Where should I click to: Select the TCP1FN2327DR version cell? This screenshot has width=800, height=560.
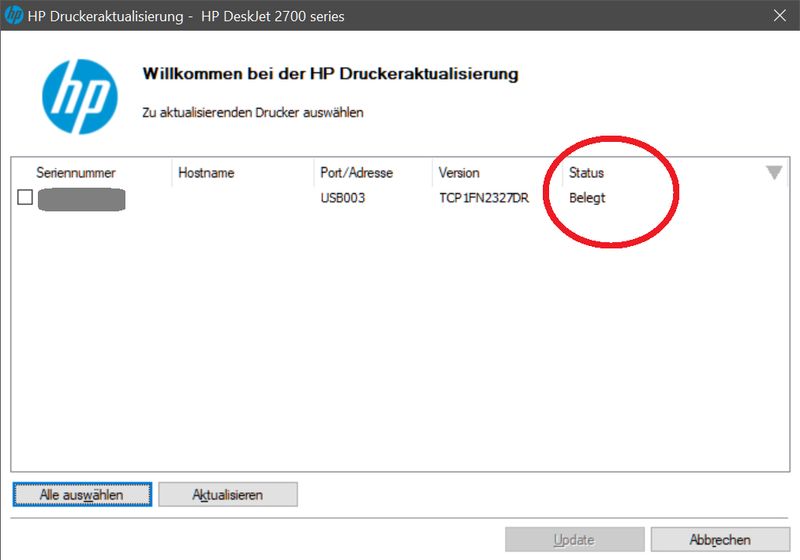[484, 198]
